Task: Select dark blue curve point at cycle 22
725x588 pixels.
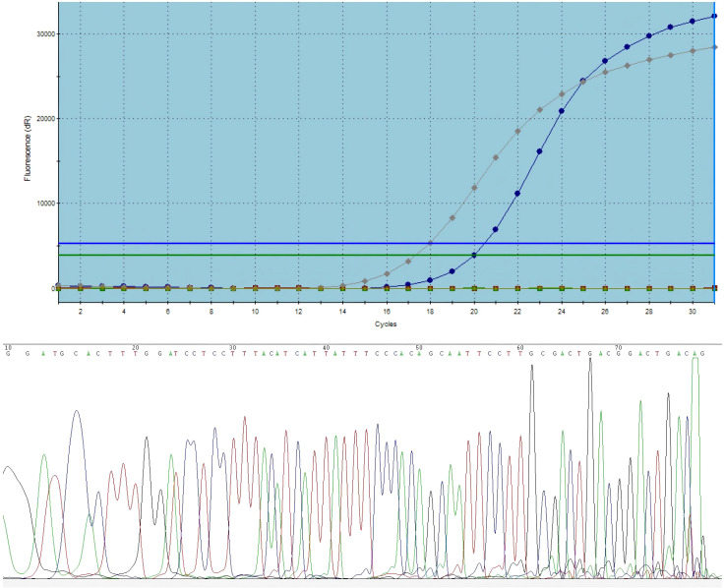Action: click(x=517, y=194)
